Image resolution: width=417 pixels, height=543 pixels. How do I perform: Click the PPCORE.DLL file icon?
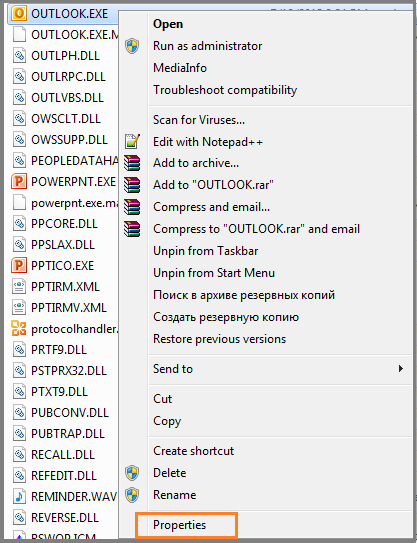(19, 224)
